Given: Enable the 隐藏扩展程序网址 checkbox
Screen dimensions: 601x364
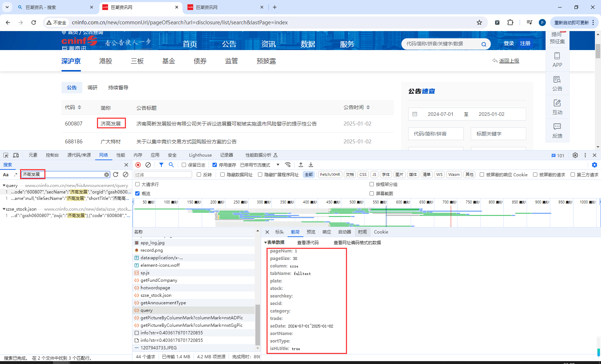Looking at the screenshot, I should [260, 174].
